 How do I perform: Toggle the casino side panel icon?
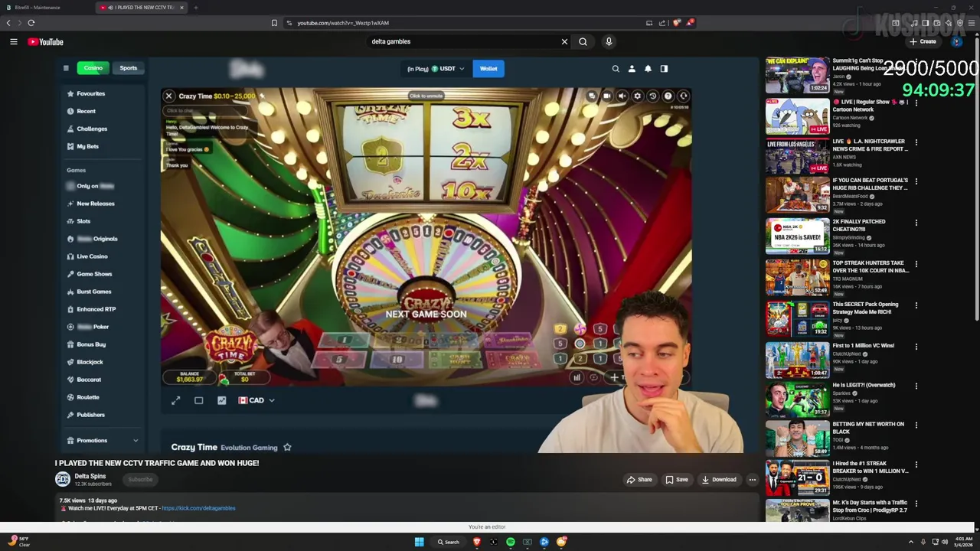(x=664, y=69)
